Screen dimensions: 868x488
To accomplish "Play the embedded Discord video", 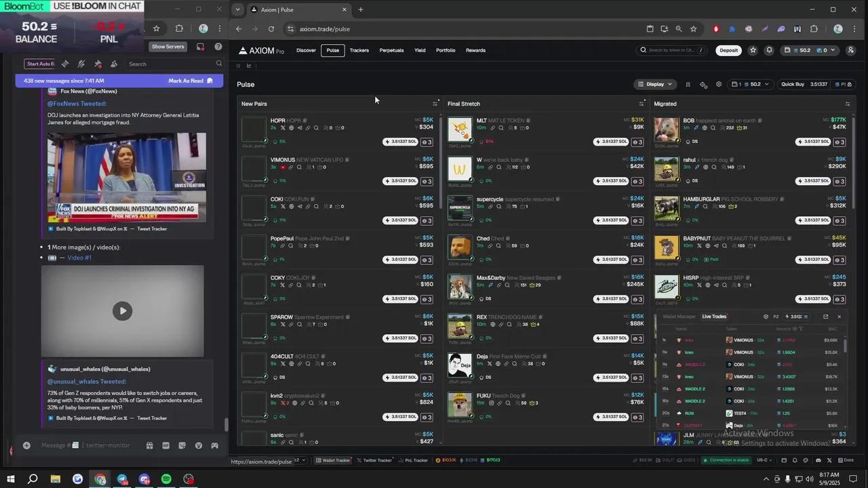I will click(122, 311).
